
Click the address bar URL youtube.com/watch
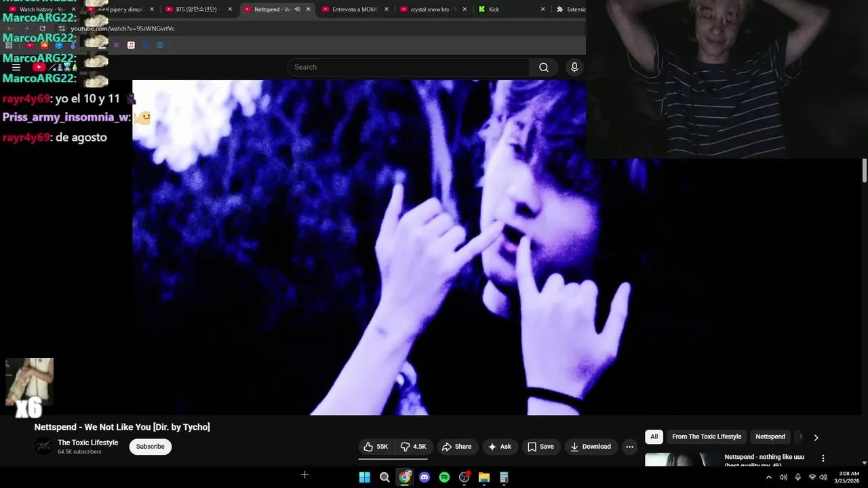tap(123, 28)
